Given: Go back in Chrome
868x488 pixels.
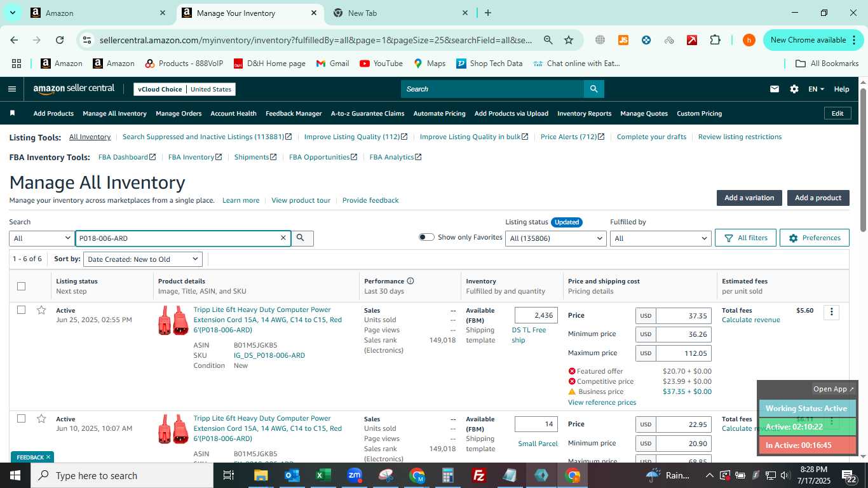Looking at the screenshot, I should coord(14,40).
